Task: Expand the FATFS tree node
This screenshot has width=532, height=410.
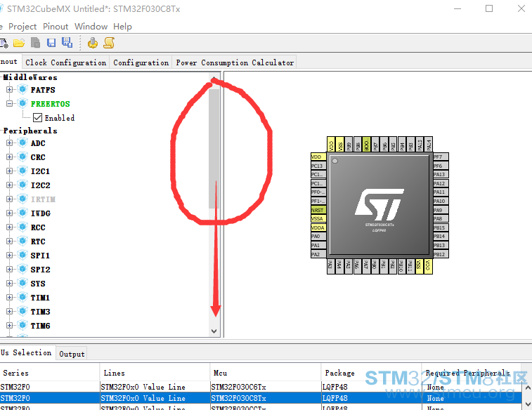Action: point(10,89)
